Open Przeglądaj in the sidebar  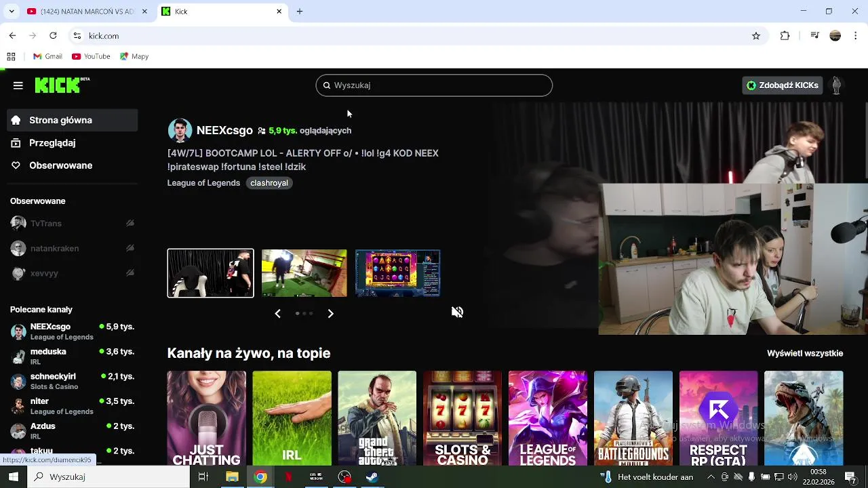(73, 143)
